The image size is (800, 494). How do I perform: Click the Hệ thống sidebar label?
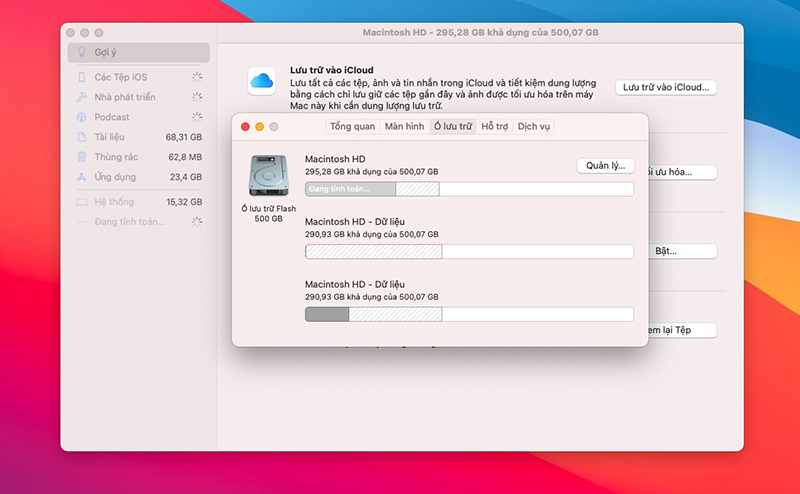tap(114, 202)
